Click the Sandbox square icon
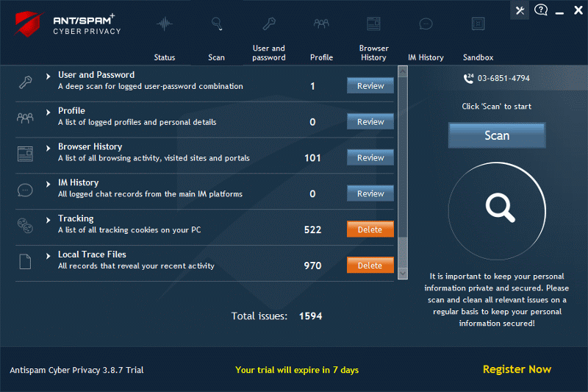 pyautogui.click(x=478, y=24)
